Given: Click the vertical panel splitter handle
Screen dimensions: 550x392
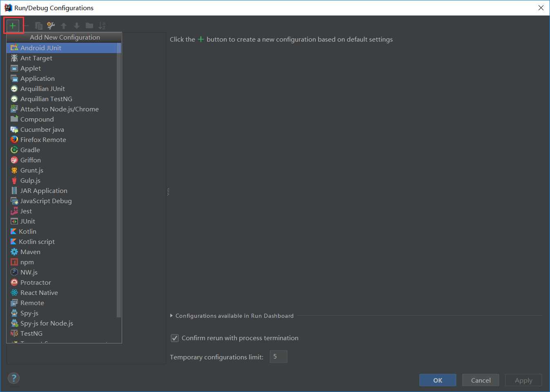Looking at the screenshot, I should click(168, 192).
